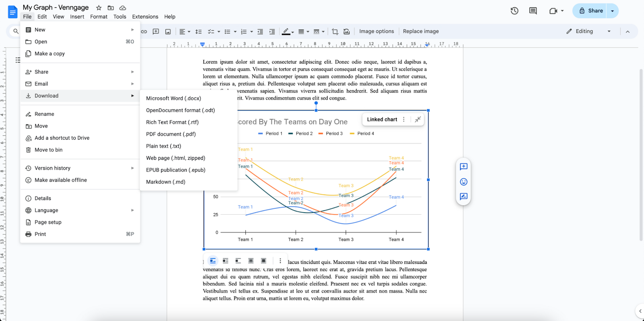Add comment from right side panel
The height and width of the screenshot is (321, 644).
464,166
